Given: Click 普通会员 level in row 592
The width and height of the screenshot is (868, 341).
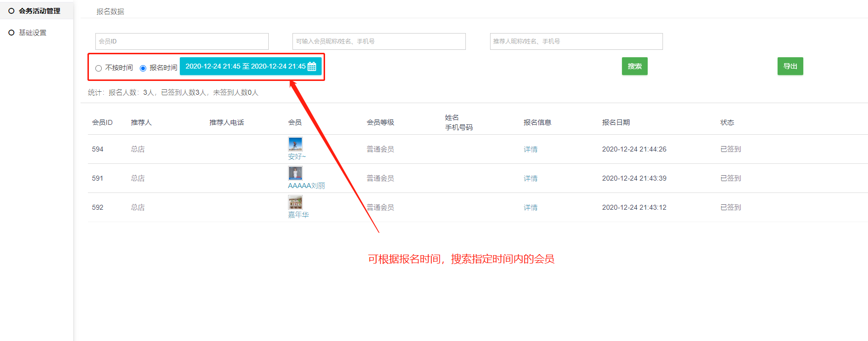Looking at the screenshot, I should [380, 207].
